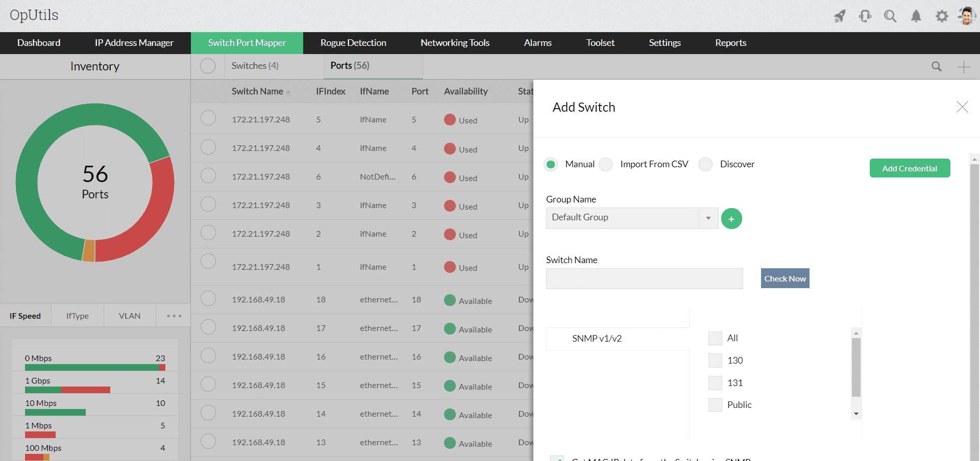Viewport: 980px width, 461px height.
Task: Click the header search magnifier icon
Action: pos(890,16)
